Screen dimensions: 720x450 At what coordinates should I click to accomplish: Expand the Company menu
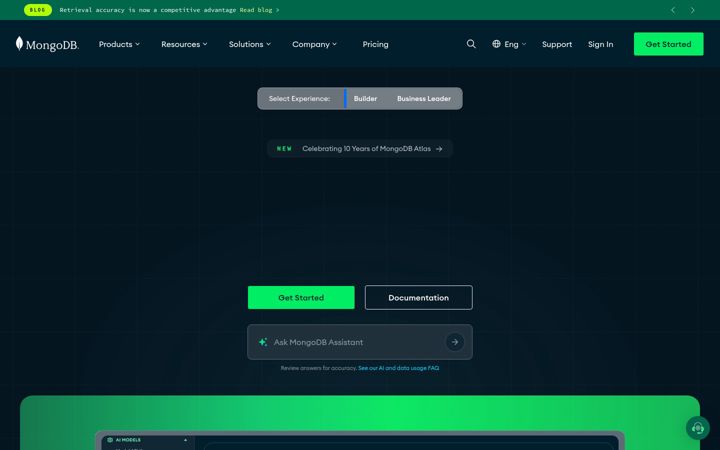(x=315, y=45)
